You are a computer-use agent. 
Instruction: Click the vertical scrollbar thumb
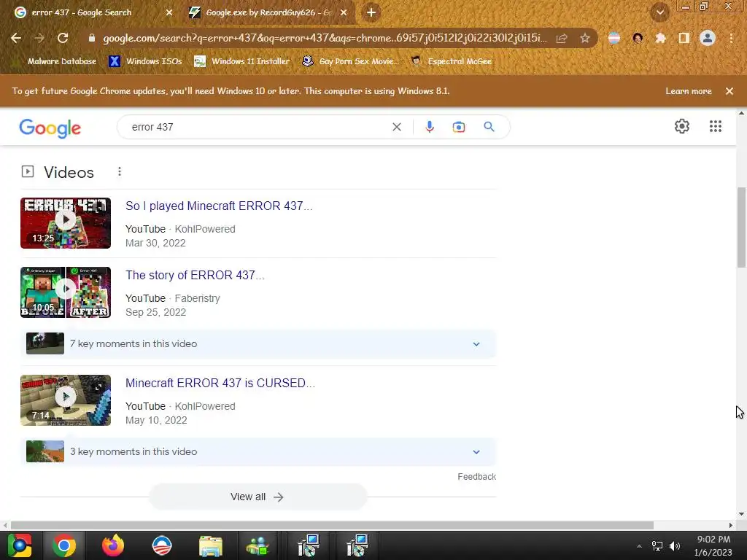click(741, 227)
